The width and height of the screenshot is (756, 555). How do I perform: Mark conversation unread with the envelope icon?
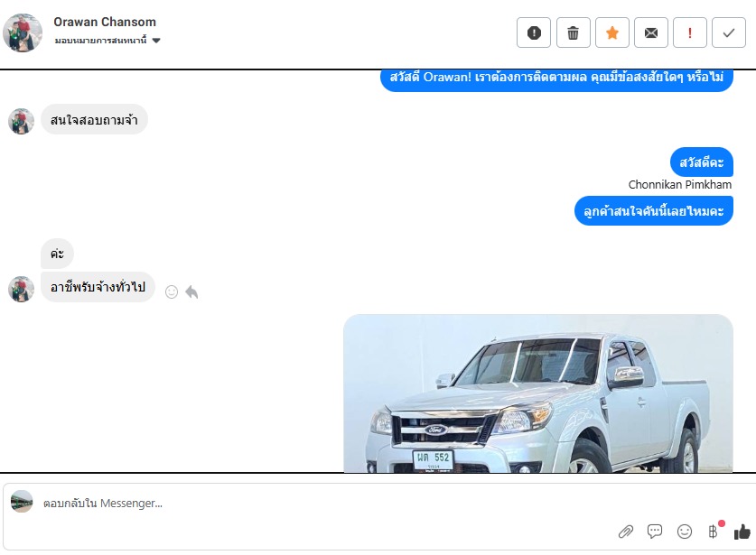tap(651, 32)
